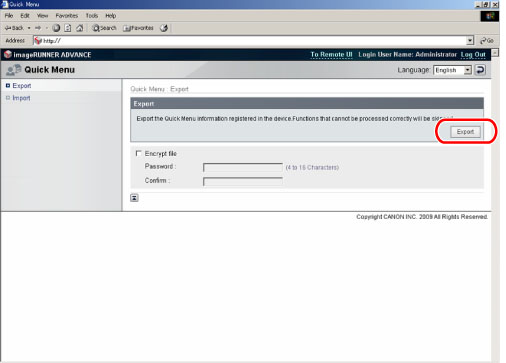This screenshot has width=506, height=363.
Task: Click the return-to-top icon below the form
Action: [x=134, y=198]
